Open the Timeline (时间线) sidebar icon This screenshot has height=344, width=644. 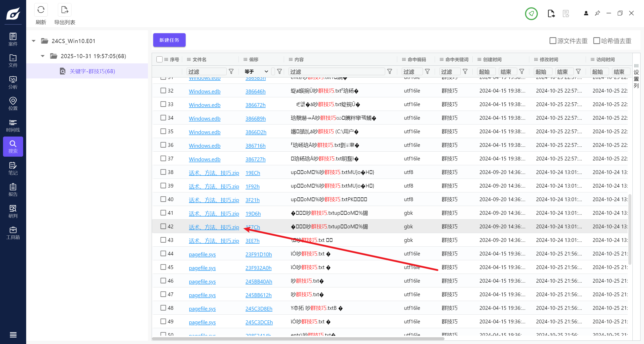click(x=13, y=126)
